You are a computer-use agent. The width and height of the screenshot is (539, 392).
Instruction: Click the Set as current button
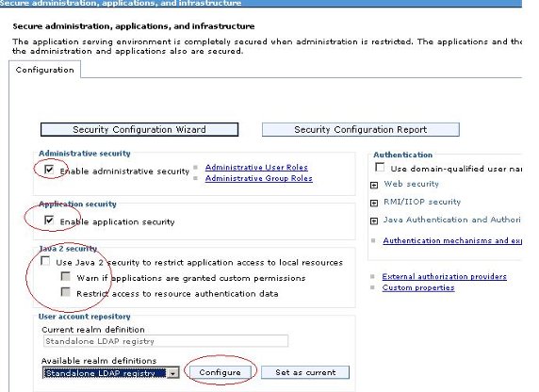pyautogui.click(x=305, y=372)
